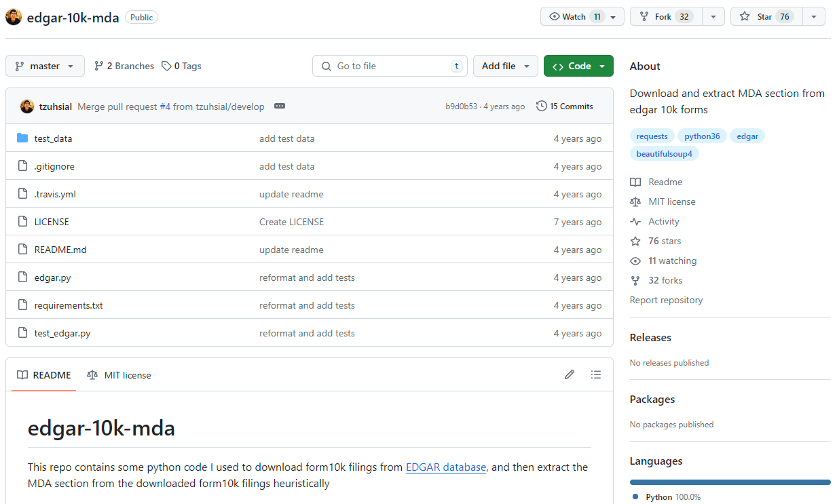The width and height of the screenshot is (837, 504).
Task: Click the branches icon beside 2 Branches
Action: point(99,66)
